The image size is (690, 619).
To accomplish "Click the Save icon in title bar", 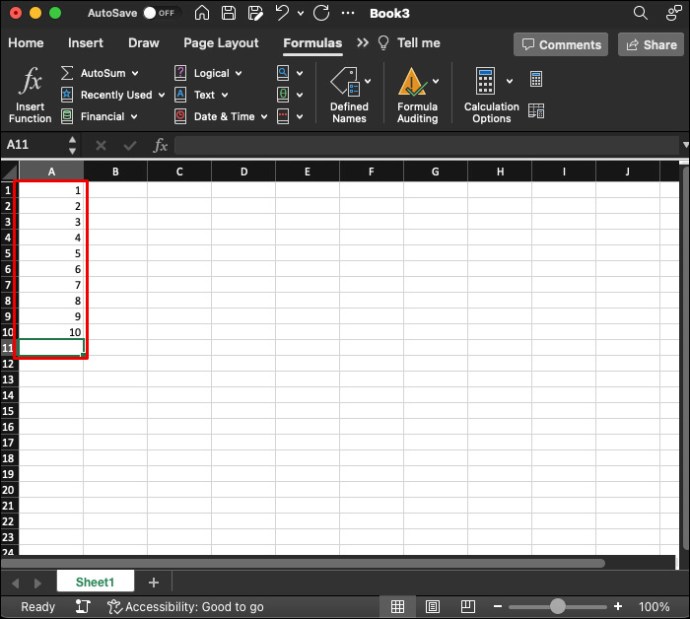I will tap(228, 13).
